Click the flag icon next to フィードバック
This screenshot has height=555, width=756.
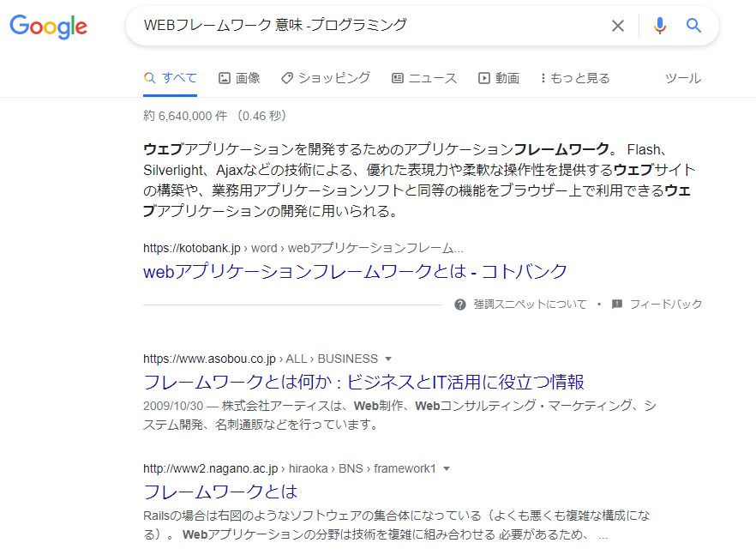615,304
